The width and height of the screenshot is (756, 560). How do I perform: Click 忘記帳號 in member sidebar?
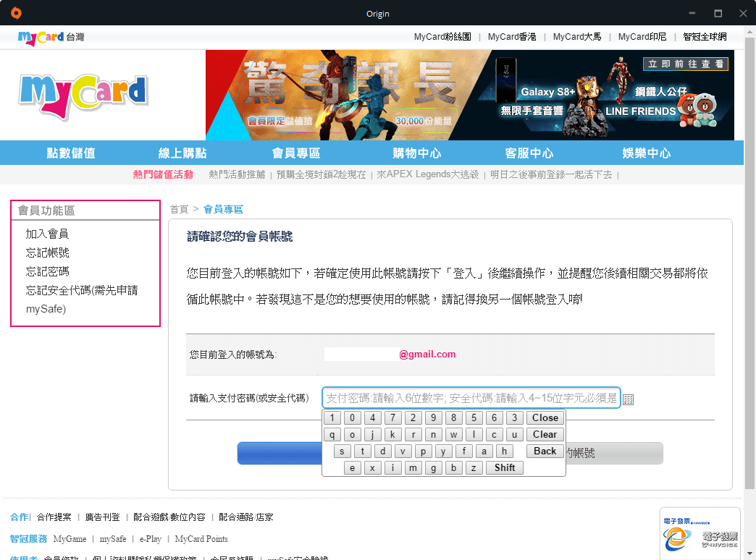tap(47, 253)
